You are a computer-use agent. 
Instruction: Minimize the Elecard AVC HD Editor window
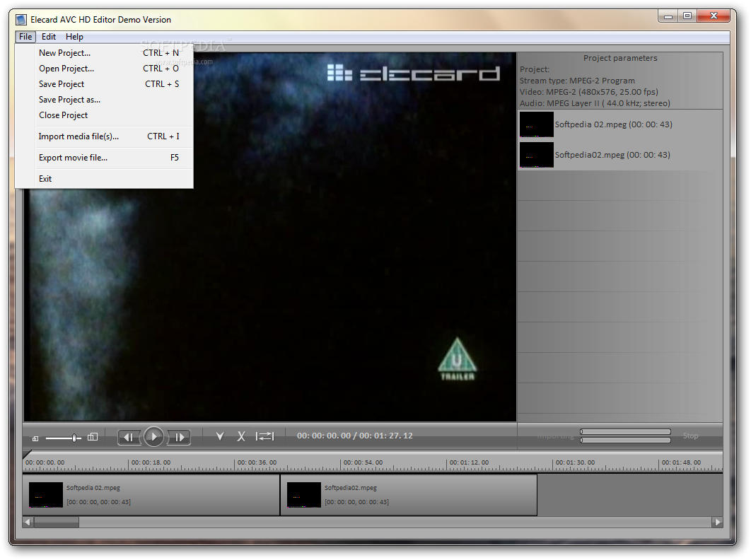668,16
